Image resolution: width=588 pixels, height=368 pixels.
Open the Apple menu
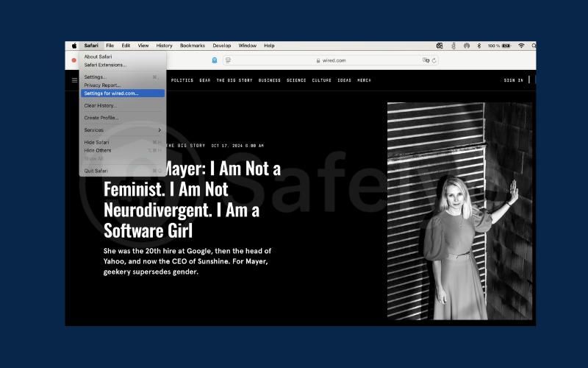[x=74, y=46]
